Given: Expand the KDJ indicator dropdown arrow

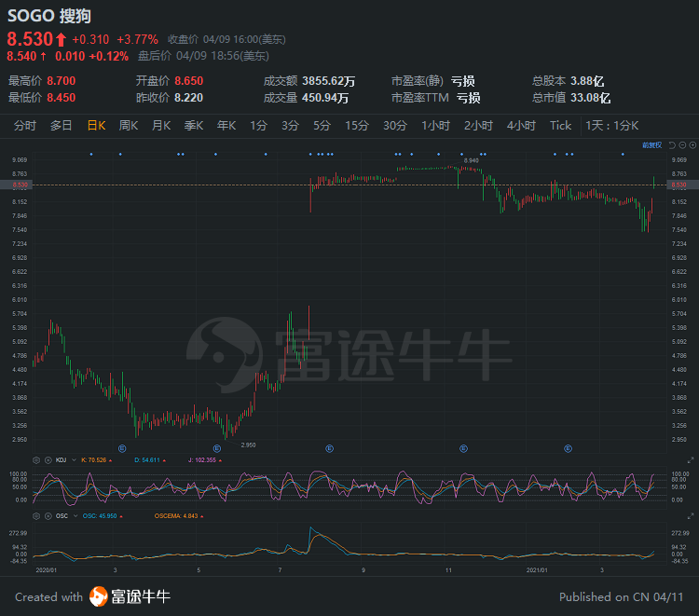Looking at the screenshot, I should pos(74,460).
